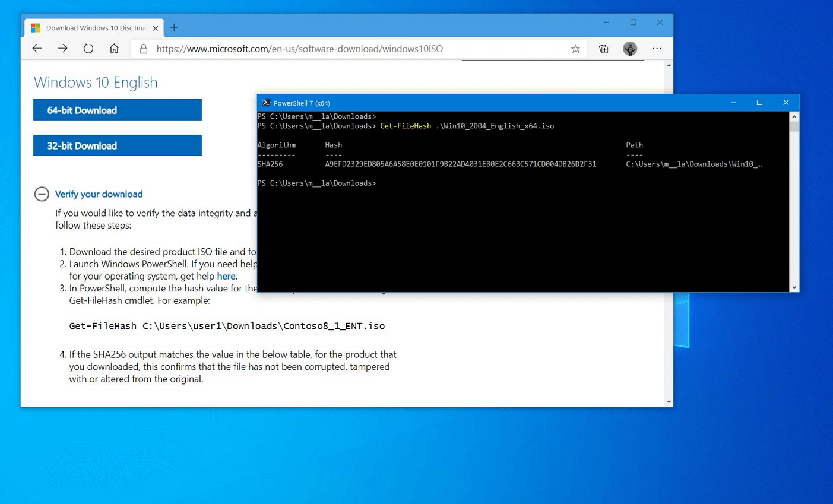Click the 64-bit Download button

pyautogui.click(x=118, y=110)
